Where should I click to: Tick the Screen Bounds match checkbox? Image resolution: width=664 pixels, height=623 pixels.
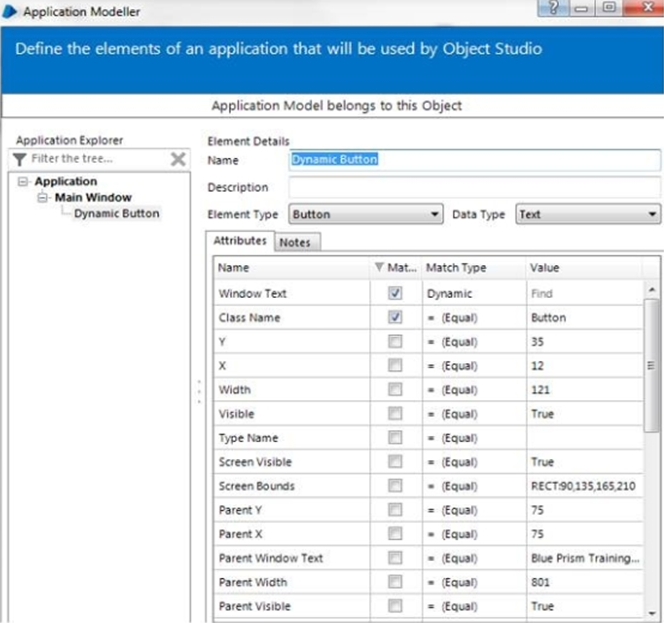[x=395, y=486]
